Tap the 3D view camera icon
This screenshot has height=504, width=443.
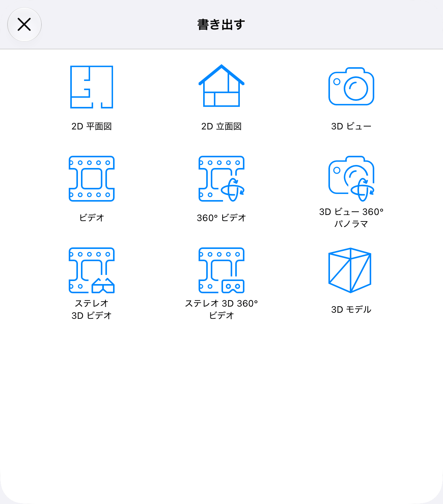click(351, 86)
